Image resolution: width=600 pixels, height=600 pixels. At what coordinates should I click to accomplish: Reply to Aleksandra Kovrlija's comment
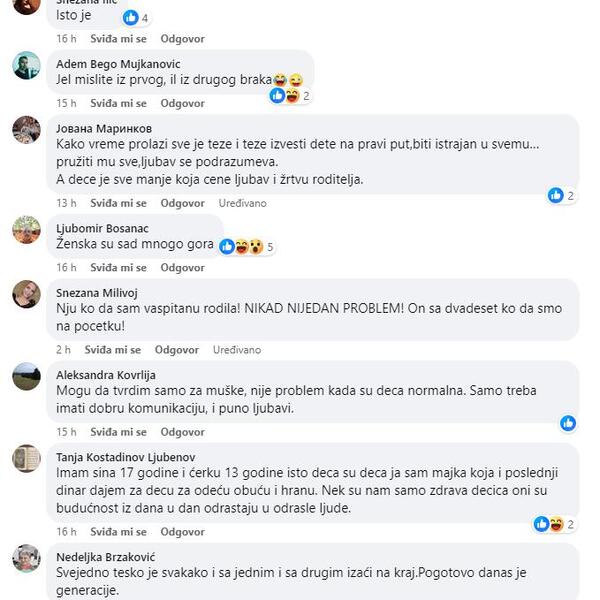click(182, 432)
